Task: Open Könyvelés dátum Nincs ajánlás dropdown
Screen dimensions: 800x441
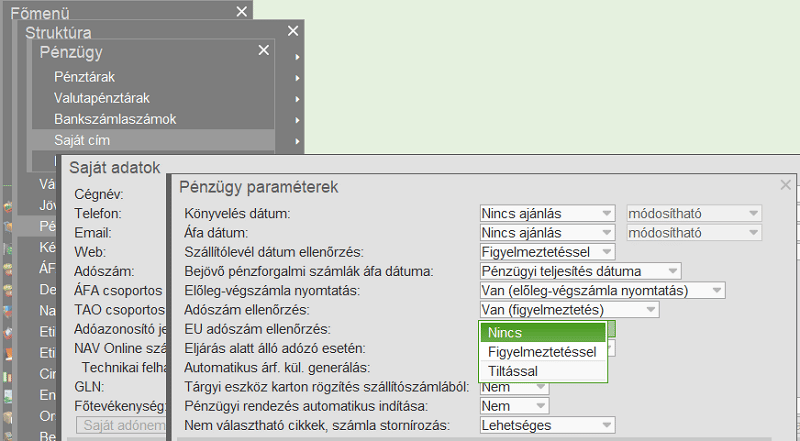Action: tap(547, 213)
